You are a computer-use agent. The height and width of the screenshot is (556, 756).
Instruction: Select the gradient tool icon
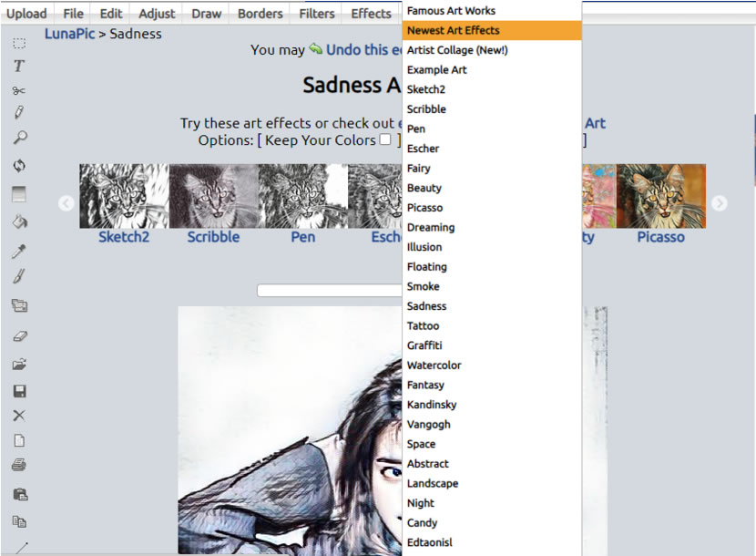(19, 194)
